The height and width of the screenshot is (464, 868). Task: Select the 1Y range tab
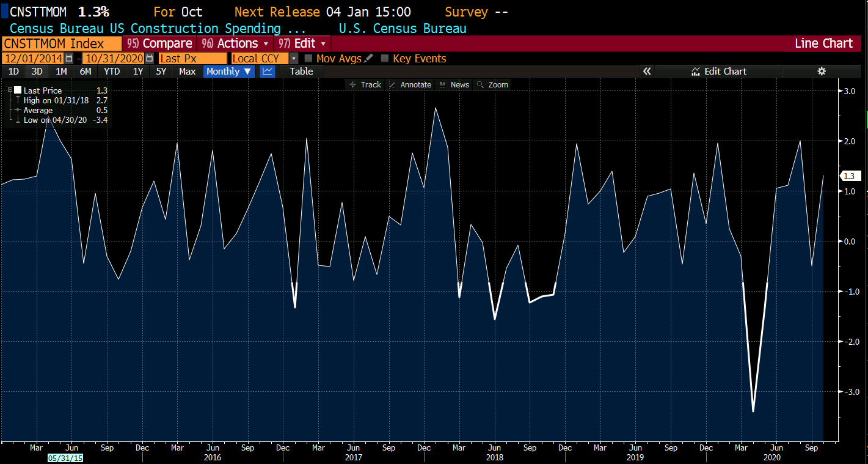tap(138, 72)
